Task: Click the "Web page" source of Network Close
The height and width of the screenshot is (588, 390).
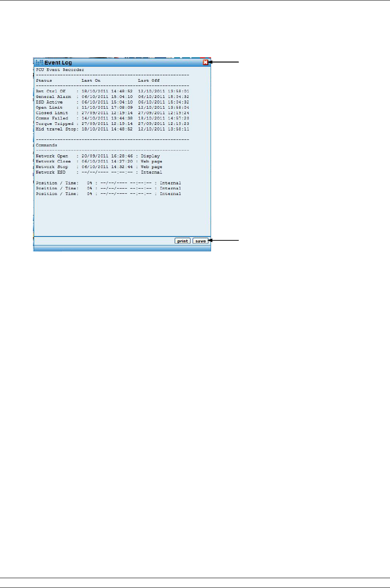Action: pos(152,162)
